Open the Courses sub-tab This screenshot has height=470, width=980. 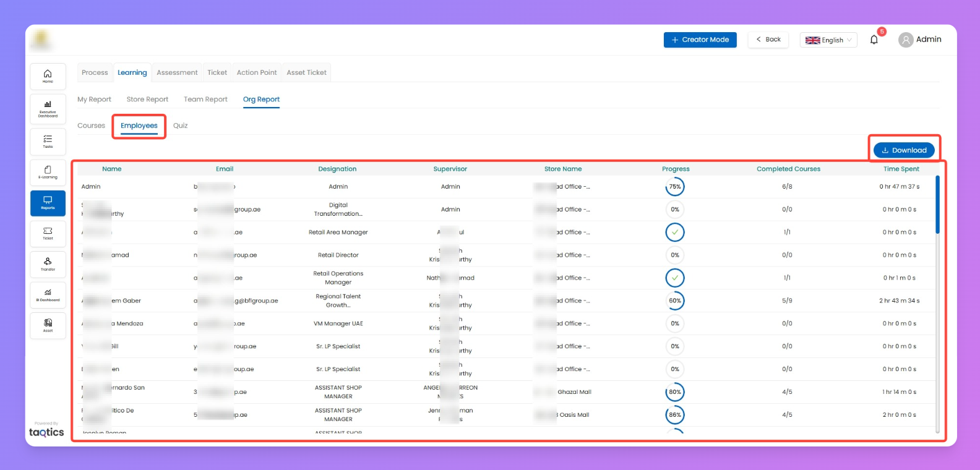pos(91,126)
